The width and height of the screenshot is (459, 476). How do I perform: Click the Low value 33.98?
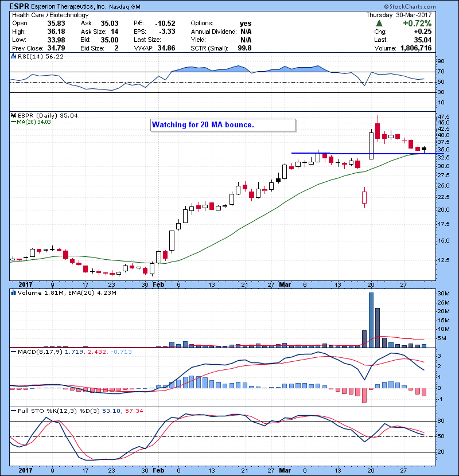(x=56, y=40)
